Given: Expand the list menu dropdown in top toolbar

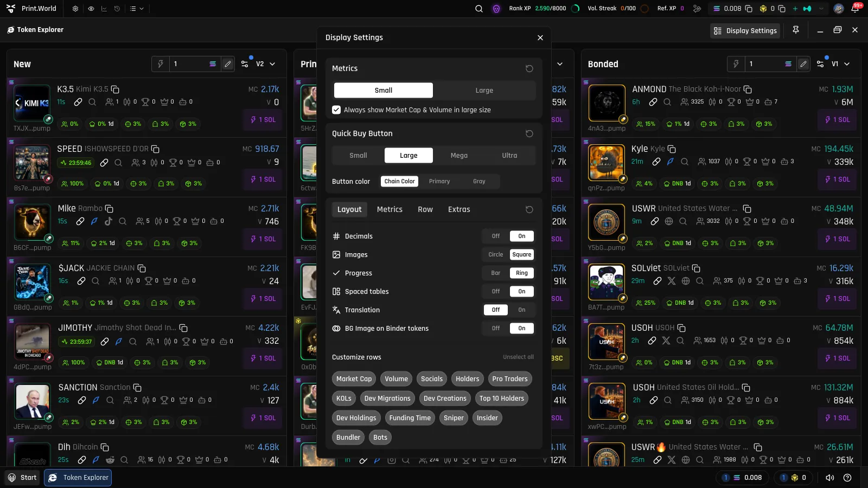Looking at the screenshot, I should 137,9.
